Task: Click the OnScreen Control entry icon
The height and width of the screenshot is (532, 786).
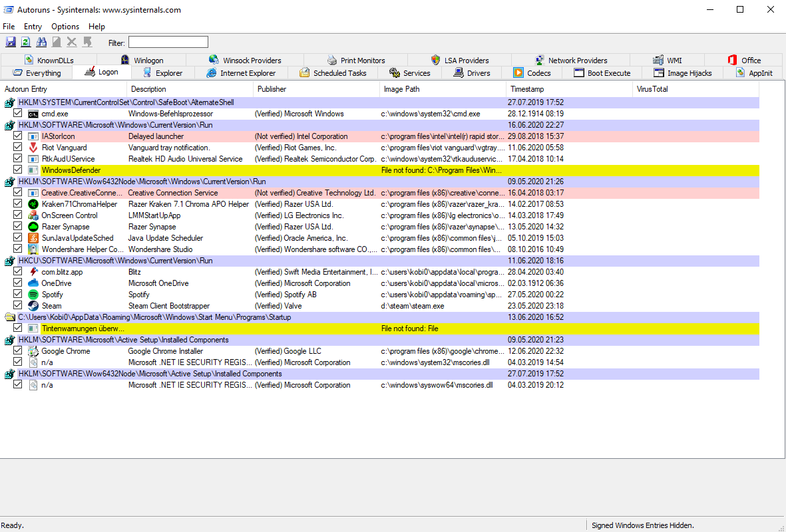Action: (x=33, y=215)
